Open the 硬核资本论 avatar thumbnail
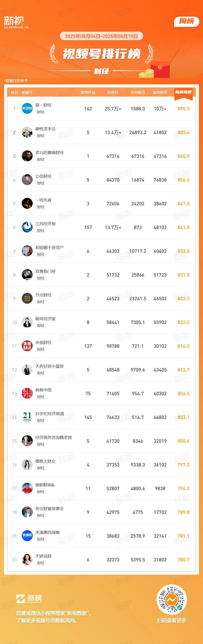 (x=27, y=132)
